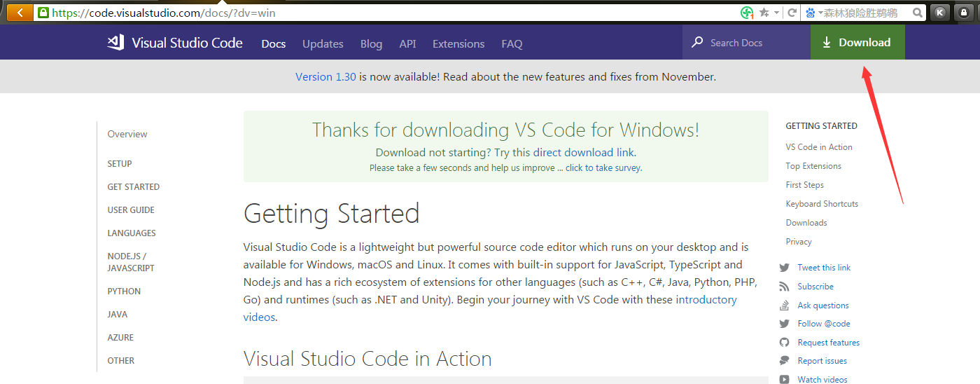The image size is (980, 384).
Task: Click the RSS icon beside Subscribe
Action: 784,287
